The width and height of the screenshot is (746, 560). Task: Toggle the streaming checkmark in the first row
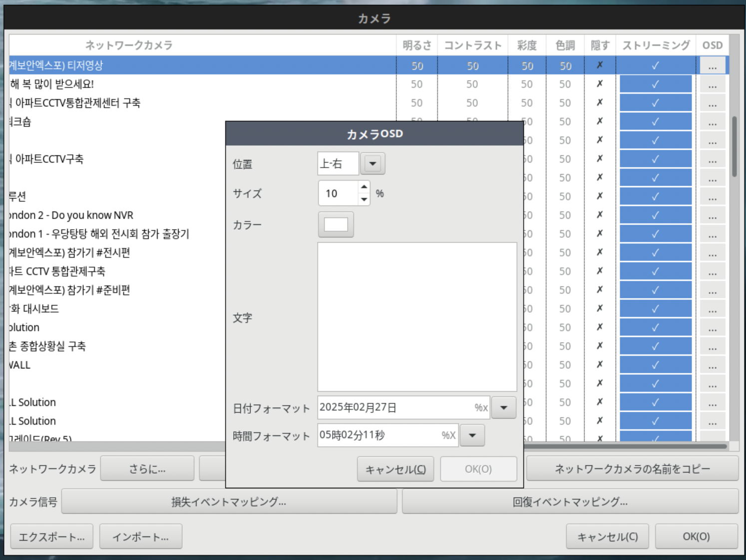pos(655,66)
